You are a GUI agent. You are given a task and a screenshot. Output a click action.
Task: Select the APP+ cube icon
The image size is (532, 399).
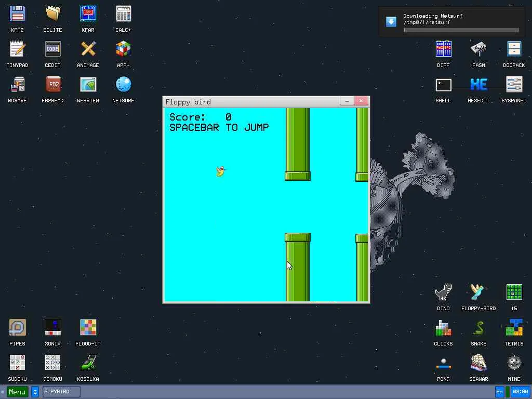point(123,49)
